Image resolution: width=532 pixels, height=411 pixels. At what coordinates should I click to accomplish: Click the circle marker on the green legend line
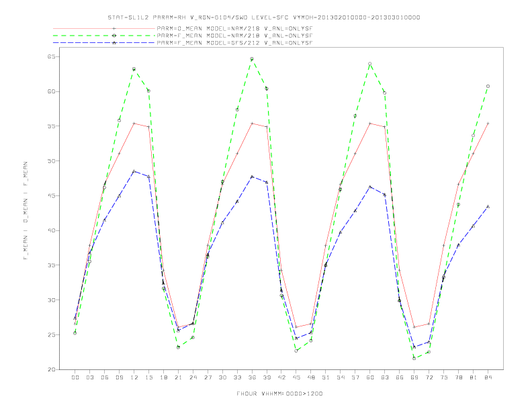point(114,36)
